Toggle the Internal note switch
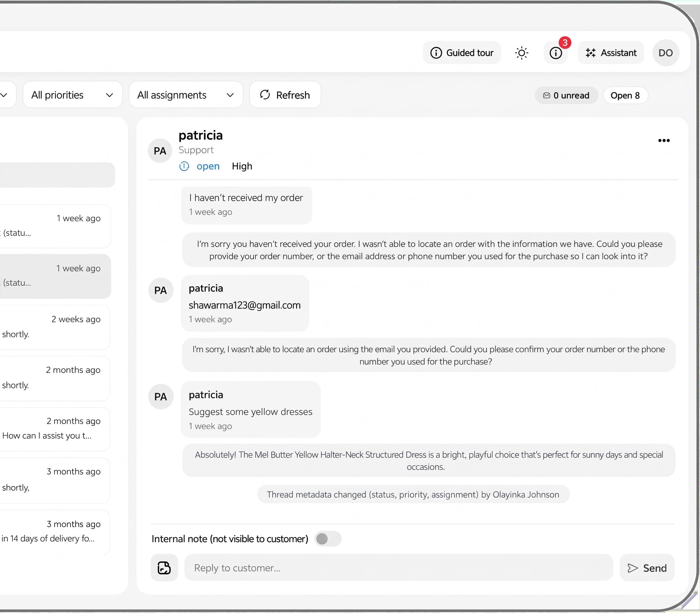This screenshot has height=613, width=700. pyautogui.click(x=328, y=539)
